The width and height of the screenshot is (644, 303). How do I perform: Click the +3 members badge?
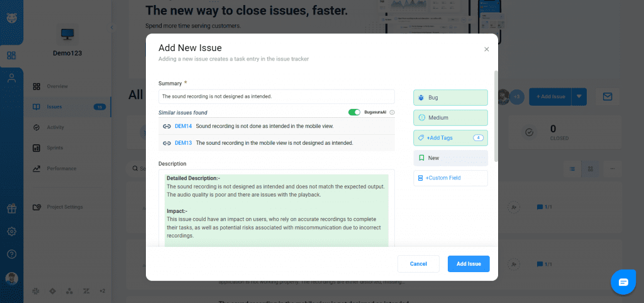[x=517, y=96]
